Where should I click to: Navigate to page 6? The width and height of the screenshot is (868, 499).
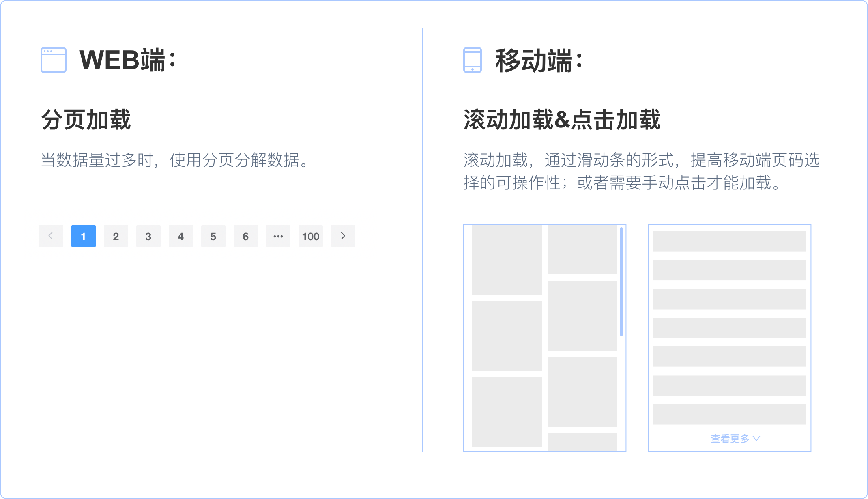pos(246,236)
